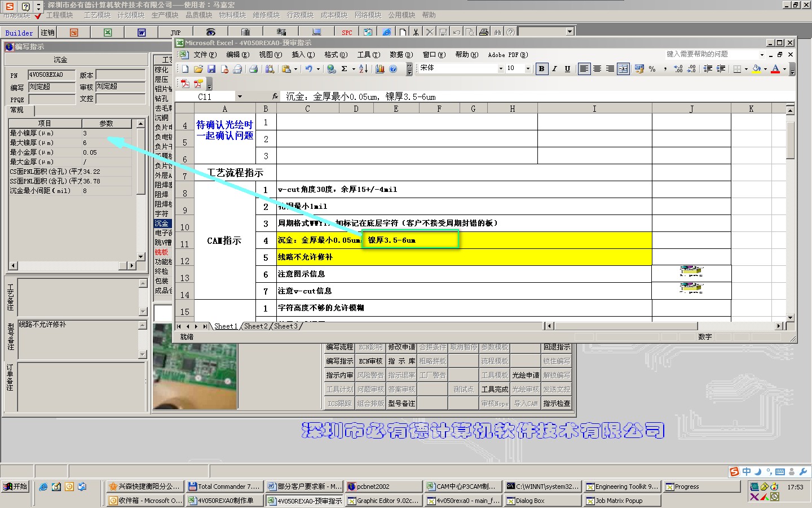Open font name dropdown 宋体
Screen dimensions: 812x508
click(501, 69)
